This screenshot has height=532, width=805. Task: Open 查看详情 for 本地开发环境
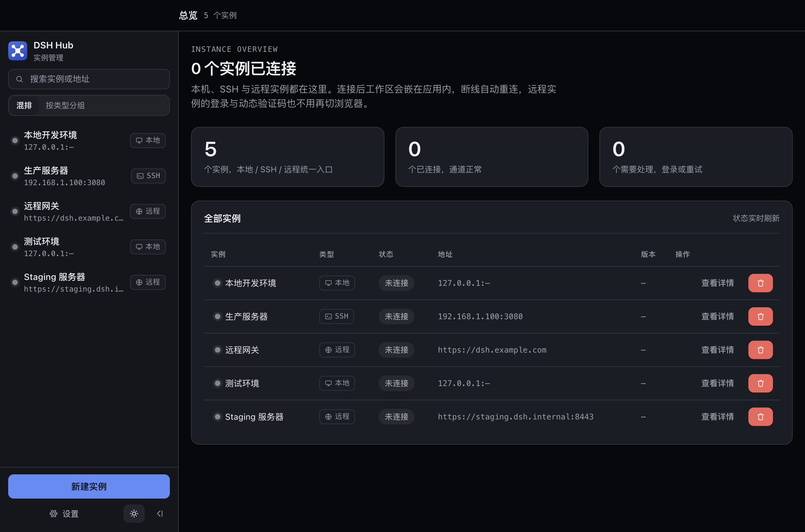[x=718, y=283]
